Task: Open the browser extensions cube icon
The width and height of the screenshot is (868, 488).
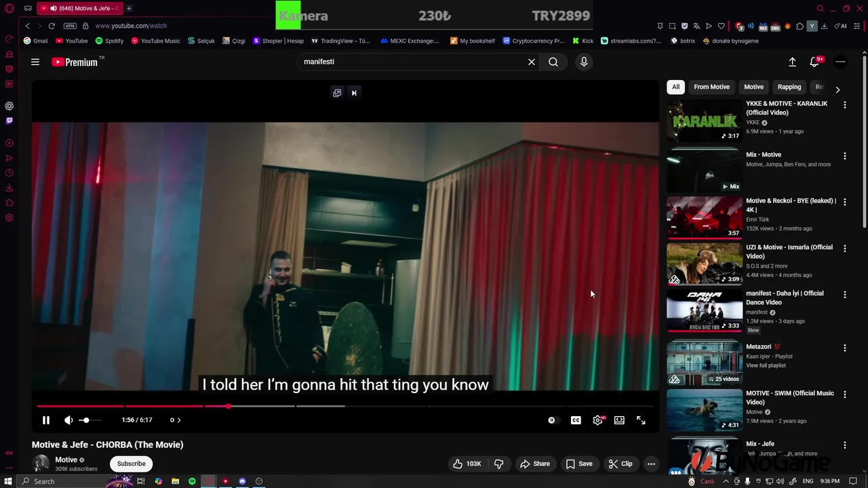Action: click(800, 26)
